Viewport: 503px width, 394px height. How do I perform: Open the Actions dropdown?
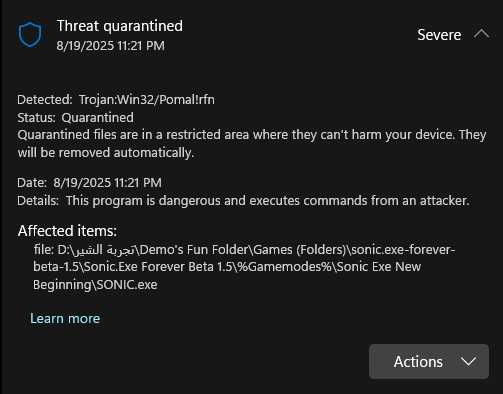(429, 361)
